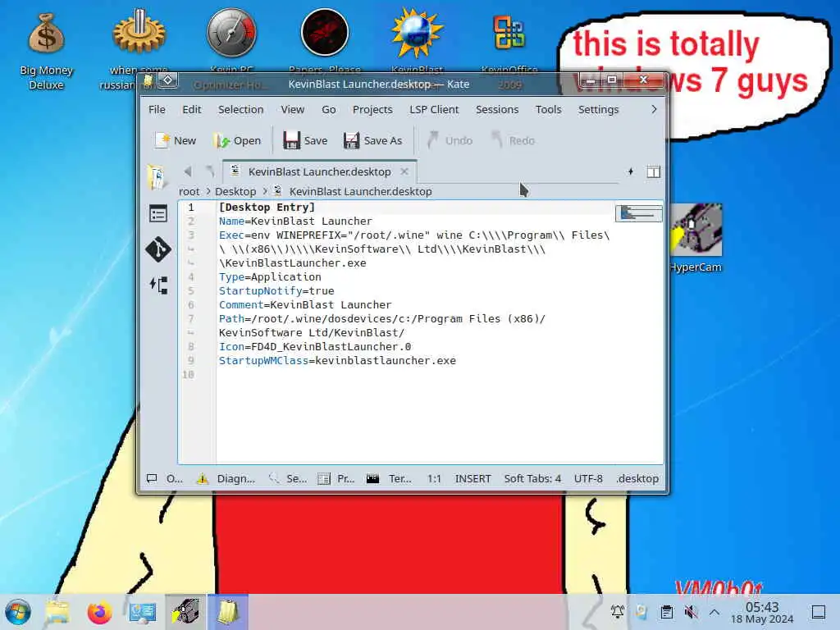Click Desktop in the breadcrumb path
This screenshot has height=630, width=840.
[235, 191]
